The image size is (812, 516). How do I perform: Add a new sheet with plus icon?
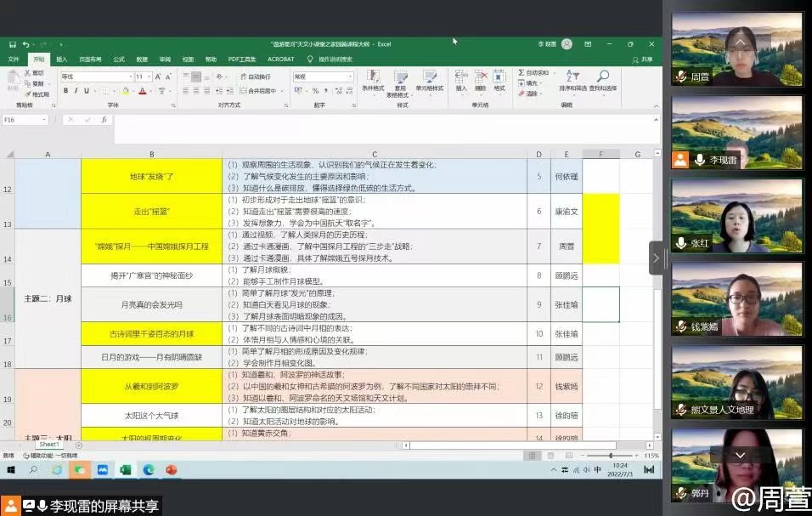pos(79,445)
